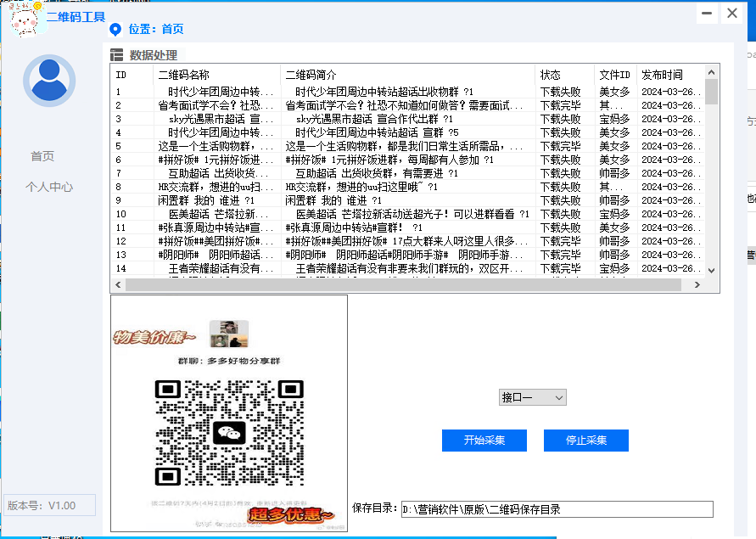
Task: Click the 数据处理 table icon
Action: [117, 55]
